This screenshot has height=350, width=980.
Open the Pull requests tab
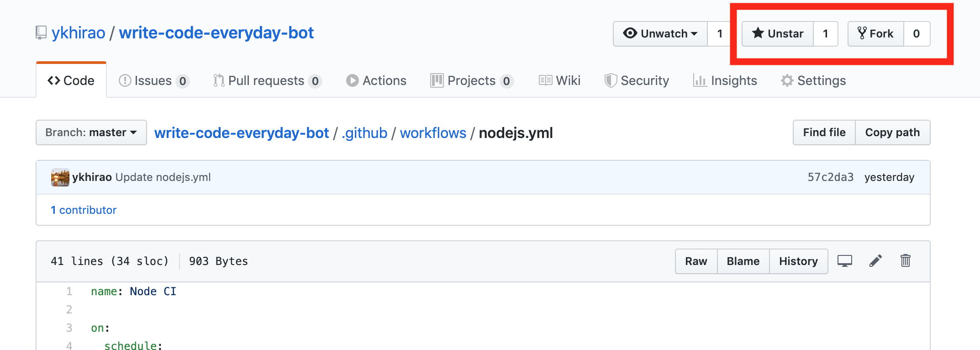(267, 80)
